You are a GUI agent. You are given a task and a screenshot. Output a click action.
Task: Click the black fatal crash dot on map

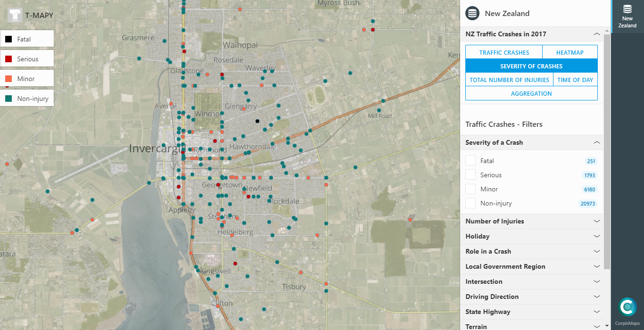[257, 121]
